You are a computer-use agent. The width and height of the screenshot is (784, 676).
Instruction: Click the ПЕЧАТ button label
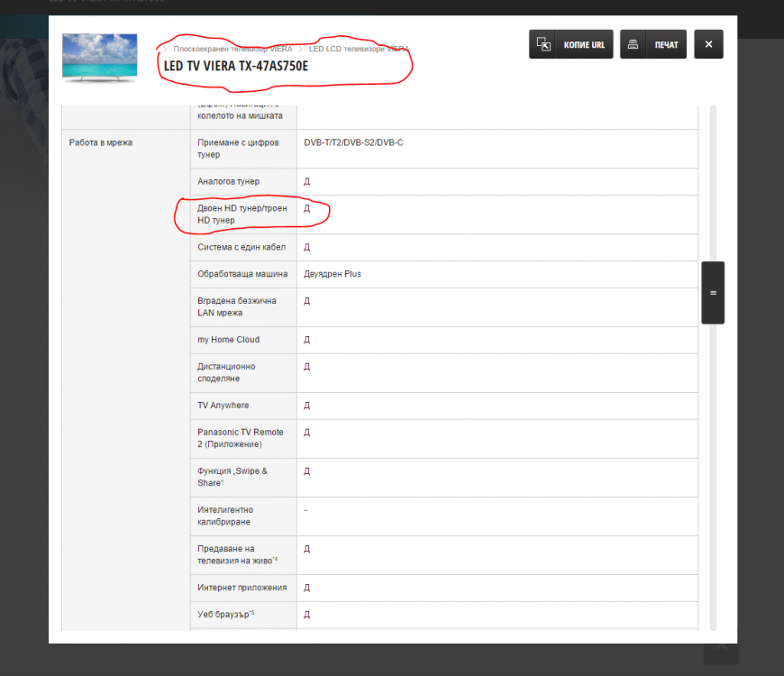coord(666,45)
